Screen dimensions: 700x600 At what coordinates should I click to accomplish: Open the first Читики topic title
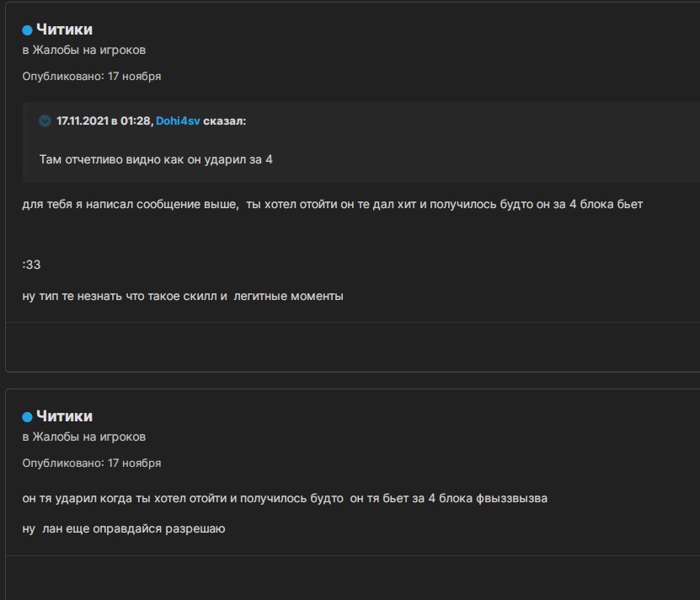[x=64, y=30]
